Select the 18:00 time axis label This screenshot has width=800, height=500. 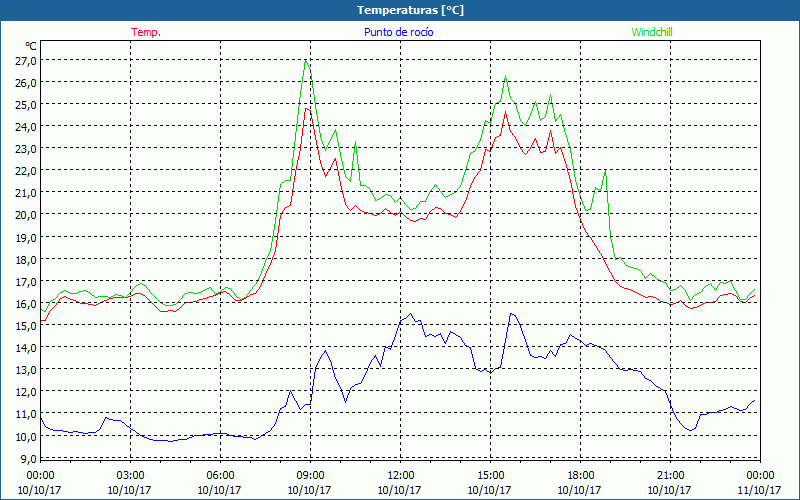point(581,475)
